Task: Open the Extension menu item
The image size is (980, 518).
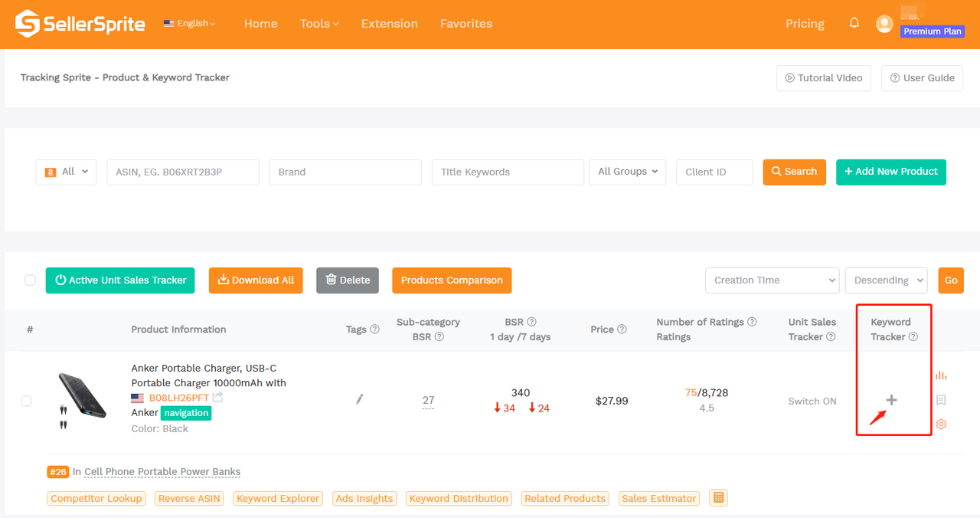Action: click(390, 24)
